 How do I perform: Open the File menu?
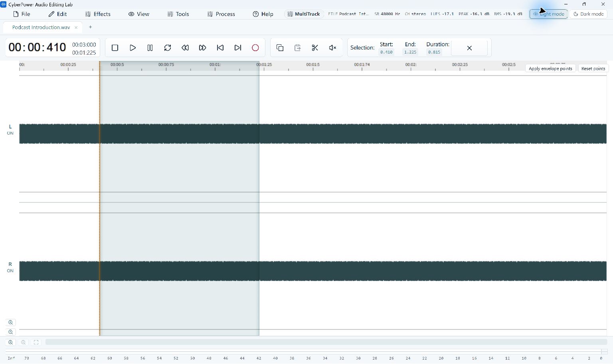click(x=22, y=14)
